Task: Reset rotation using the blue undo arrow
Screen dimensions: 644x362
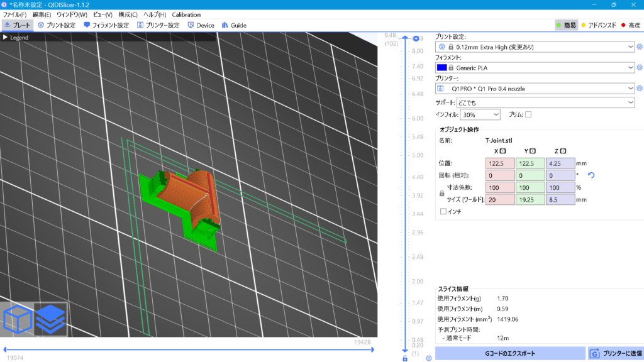Action: click(590, 175)
